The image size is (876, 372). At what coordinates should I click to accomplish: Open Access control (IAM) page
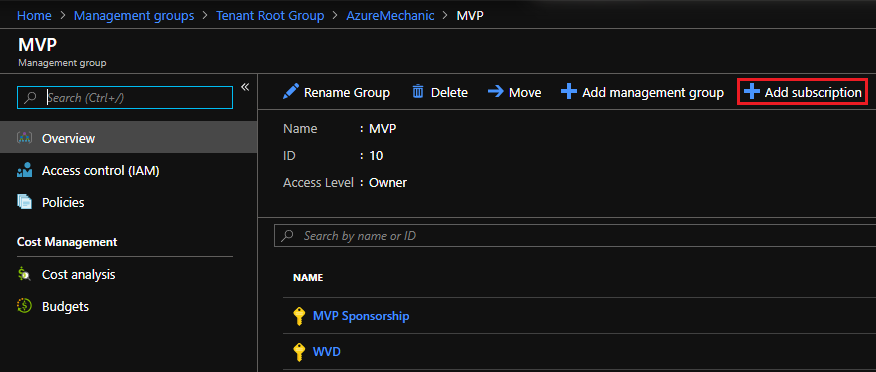[x=128, y=170]
